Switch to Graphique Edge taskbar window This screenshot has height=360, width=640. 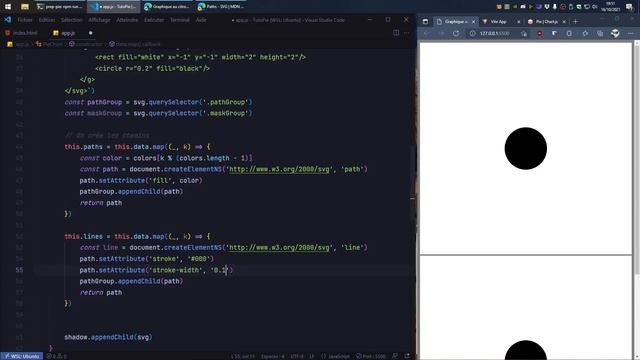(167, 7)
